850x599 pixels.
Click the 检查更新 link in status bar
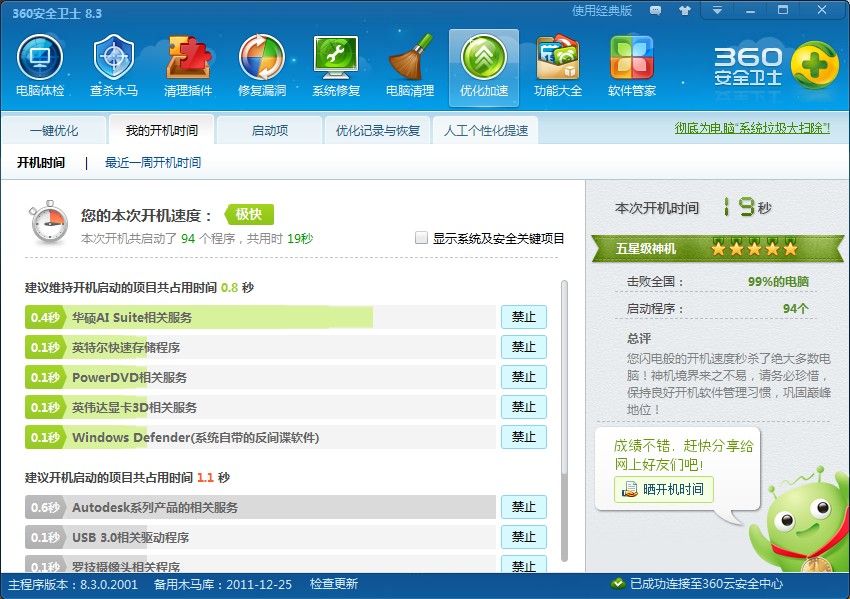coord(333,584)
